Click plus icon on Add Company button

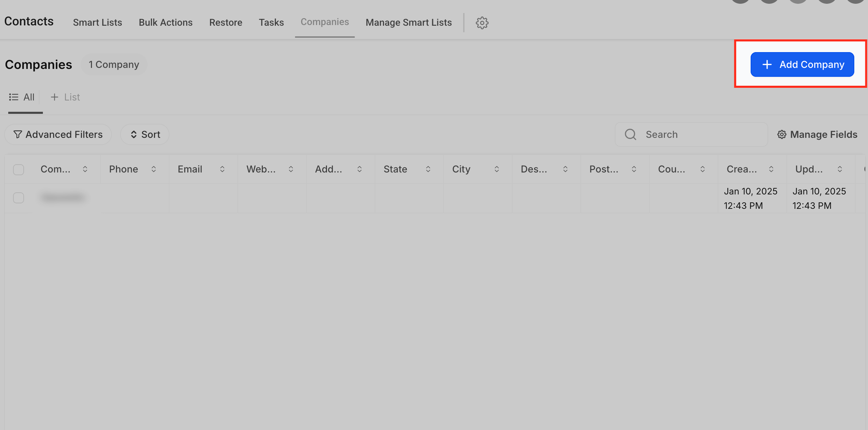coord(767,64)
